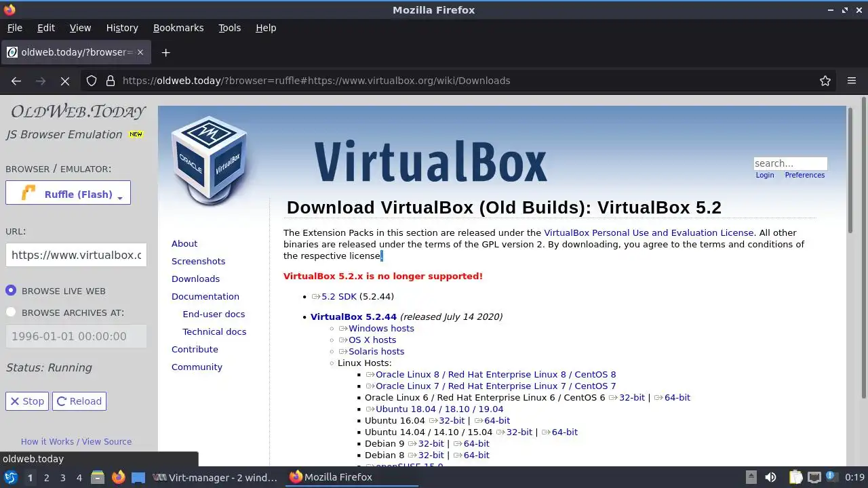Screen dimensions: 868x488
Task: Open the View Source link
Action: click(106, 441)
